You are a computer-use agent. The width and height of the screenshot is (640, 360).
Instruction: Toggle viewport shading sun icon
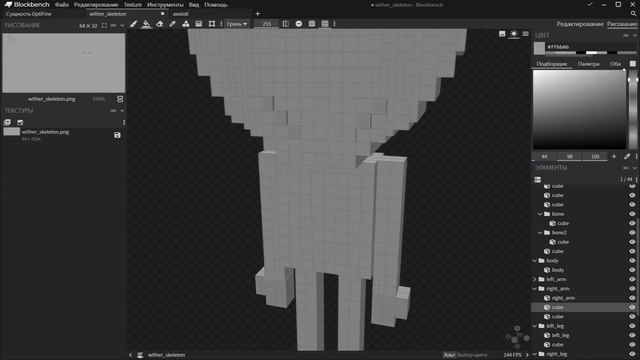pos(514,34)
